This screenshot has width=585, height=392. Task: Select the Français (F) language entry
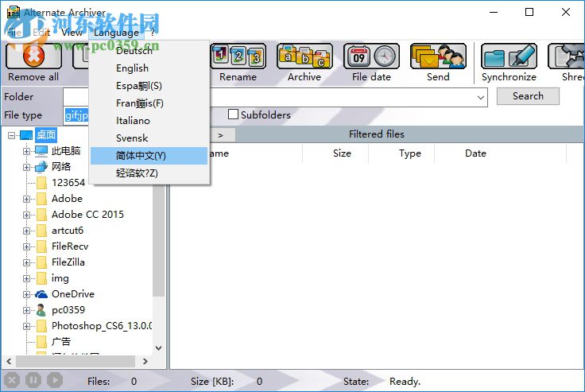(149, 103)
